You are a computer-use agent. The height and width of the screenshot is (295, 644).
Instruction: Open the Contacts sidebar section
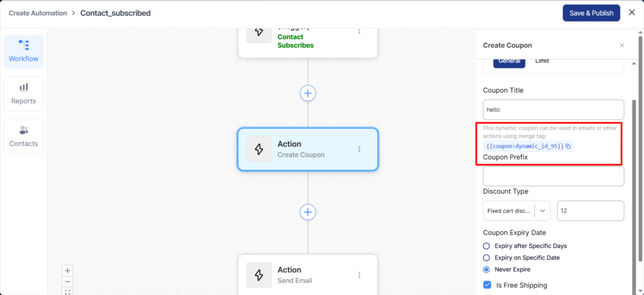23,136
